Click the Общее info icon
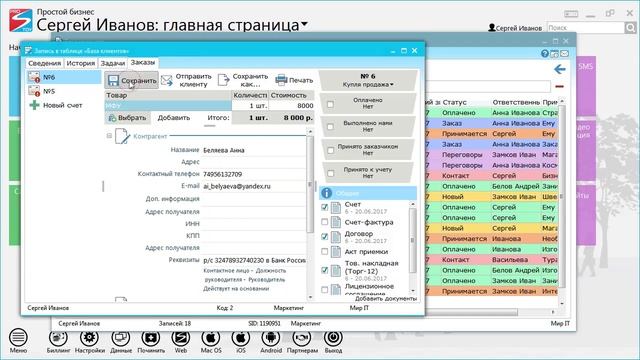 [x=326, y=193]
